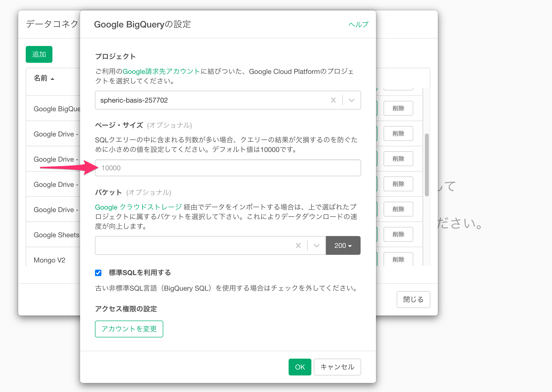This screenshot has width=552, height=392.
Task: Click the empty bucket select field
Action: (210, 245)
